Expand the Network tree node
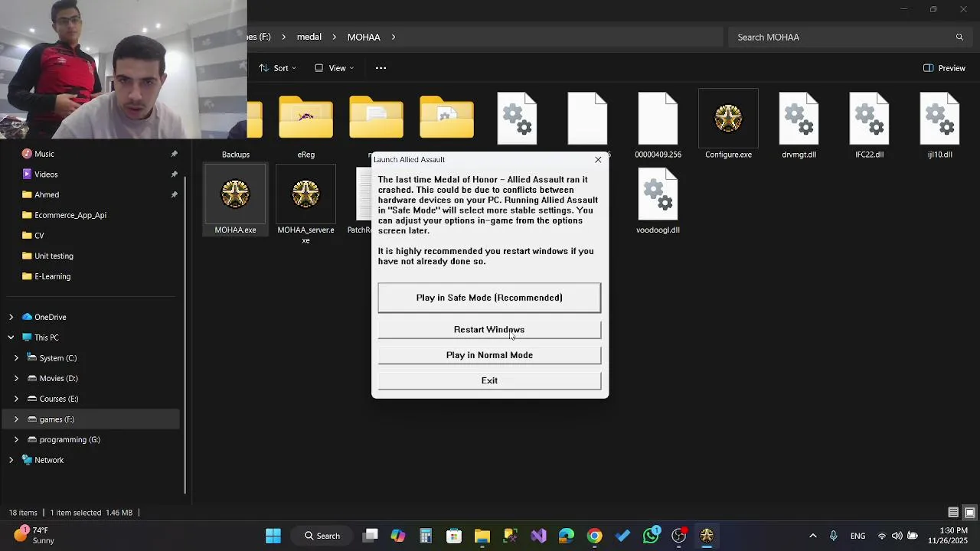 coord(11,460)
